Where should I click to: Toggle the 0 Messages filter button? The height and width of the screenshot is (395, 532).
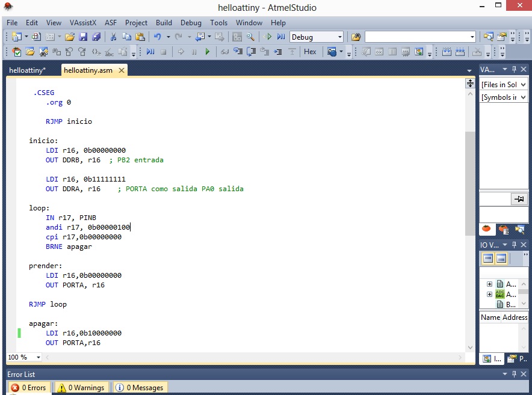[140, 388]
